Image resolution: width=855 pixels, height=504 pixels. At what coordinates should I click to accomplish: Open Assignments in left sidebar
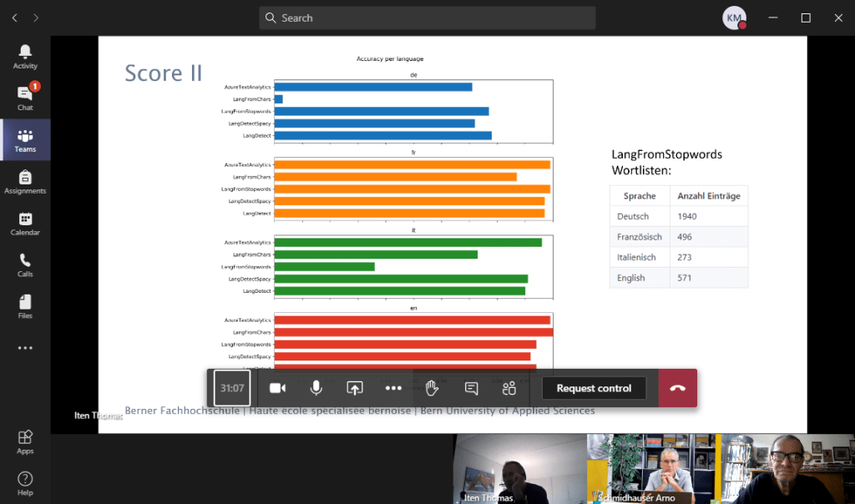tap(25, 181)
